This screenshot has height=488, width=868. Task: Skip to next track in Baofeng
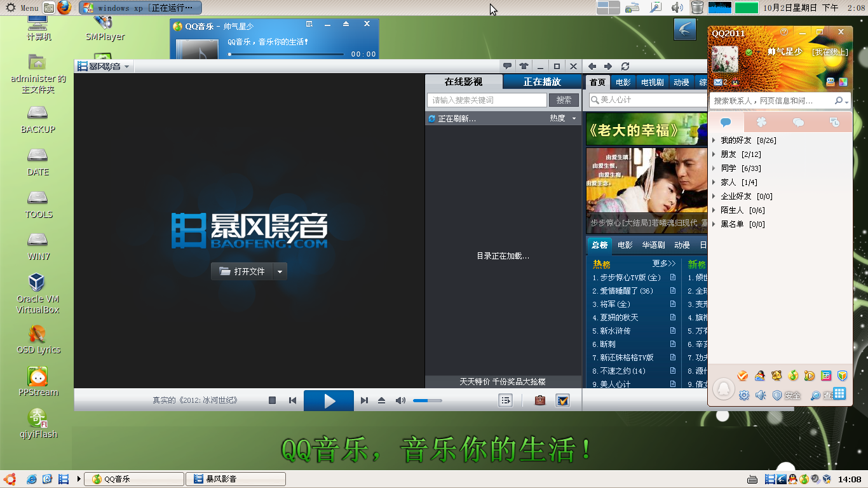(x=364, y=400)
